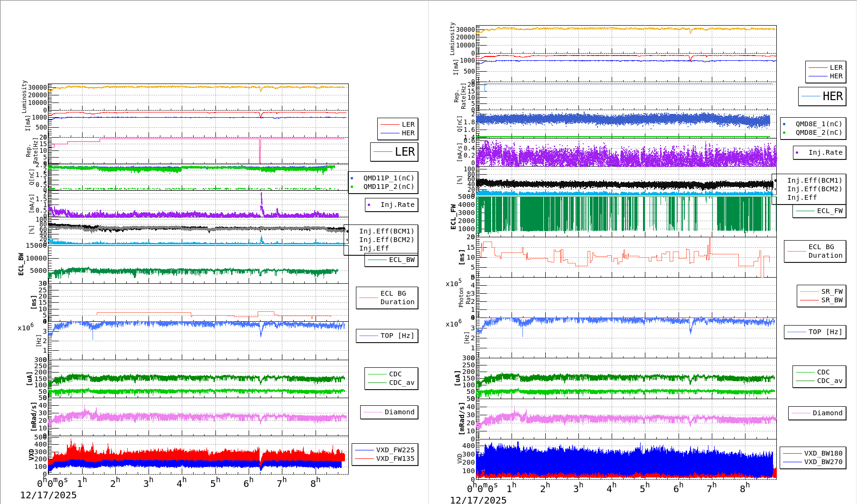Click the 12/17/2025 date label on left
The width and height of the screenshot is (857, 504).
49,495
